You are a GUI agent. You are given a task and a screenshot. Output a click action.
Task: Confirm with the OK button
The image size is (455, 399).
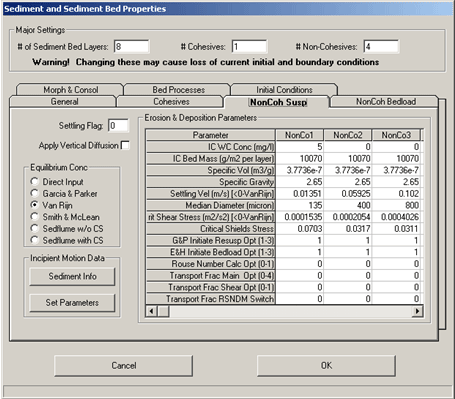pyautogui.click(x=326, y=366)
